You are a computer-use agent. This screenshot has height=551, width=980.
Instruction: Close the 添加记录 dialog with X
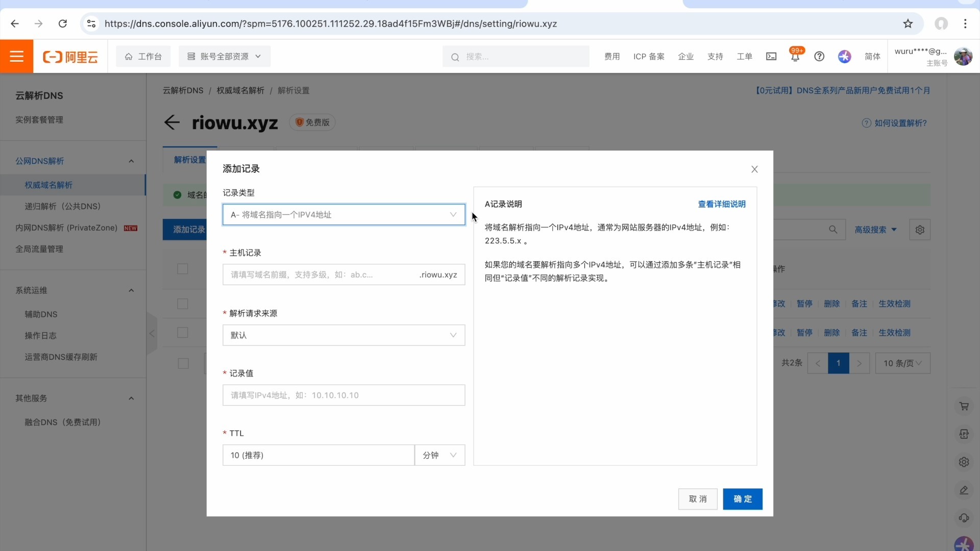[x=754, y=169]
